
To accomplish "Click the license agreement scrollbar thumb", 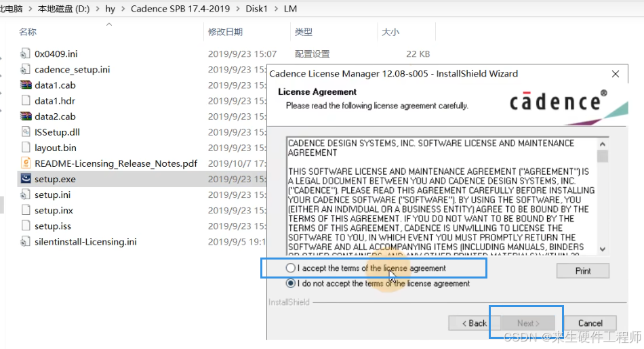I will (x=603, y=157).
